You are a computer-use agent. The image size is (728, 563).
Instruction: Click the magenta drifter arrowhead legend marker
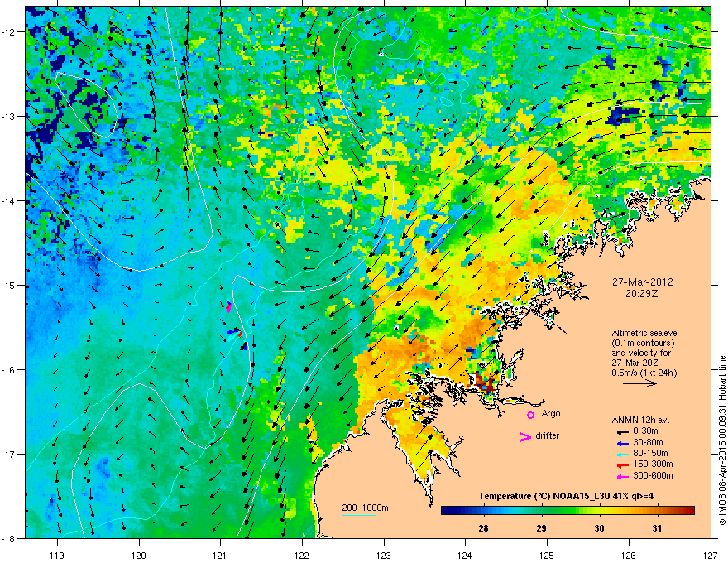coord(524,436)
